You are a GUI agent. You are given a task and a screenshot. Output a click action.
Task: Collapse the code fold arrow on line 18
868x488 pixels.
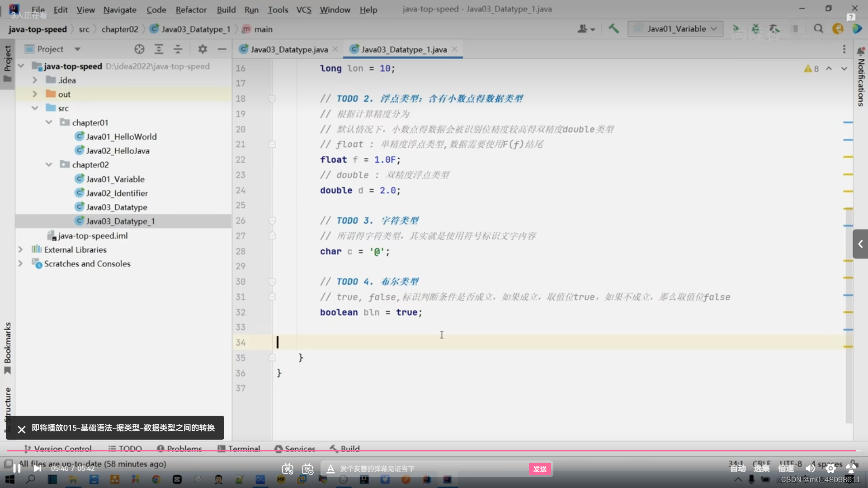point(272,99)
